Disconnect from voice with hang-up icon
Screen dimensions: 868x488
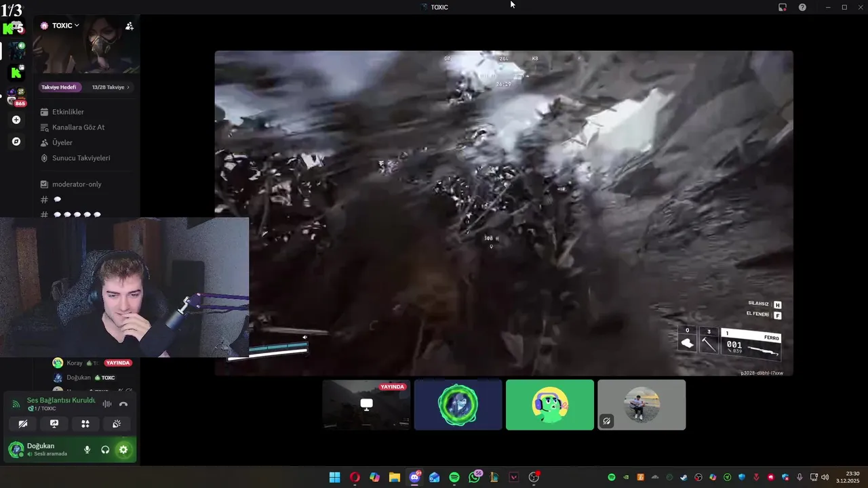click(123, 404)
